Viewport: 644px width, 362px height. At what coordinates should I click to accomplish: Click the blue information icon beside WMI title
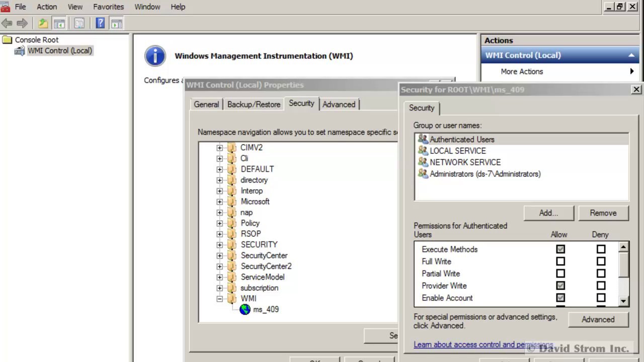coord(155,56)
